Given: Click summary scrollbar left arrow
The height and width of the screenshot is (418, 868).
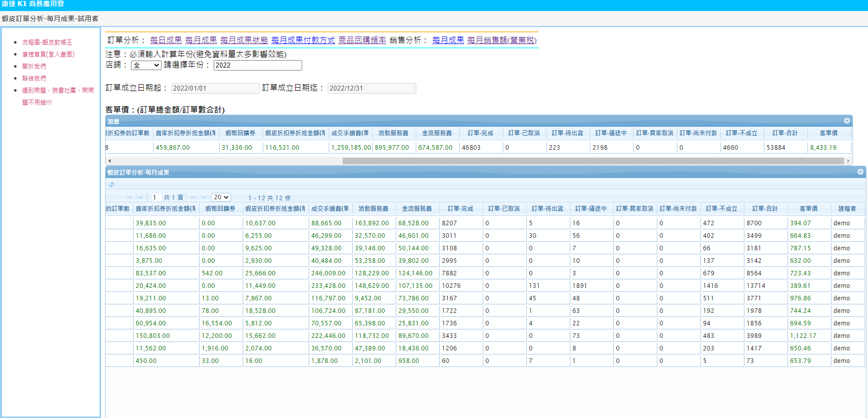Looking at the screenshot, I should pos(110,161).
